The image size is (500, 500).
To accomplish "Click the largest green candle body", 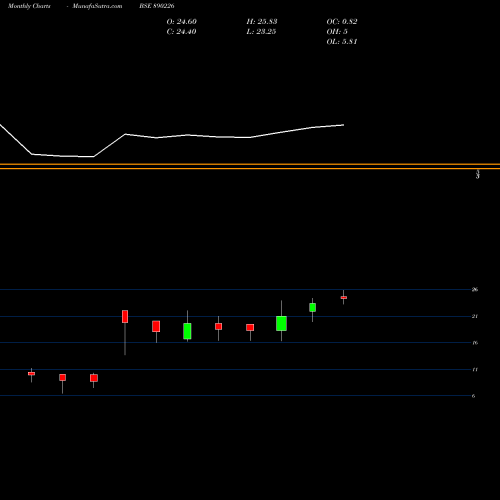I will click(x=281, y=323).
